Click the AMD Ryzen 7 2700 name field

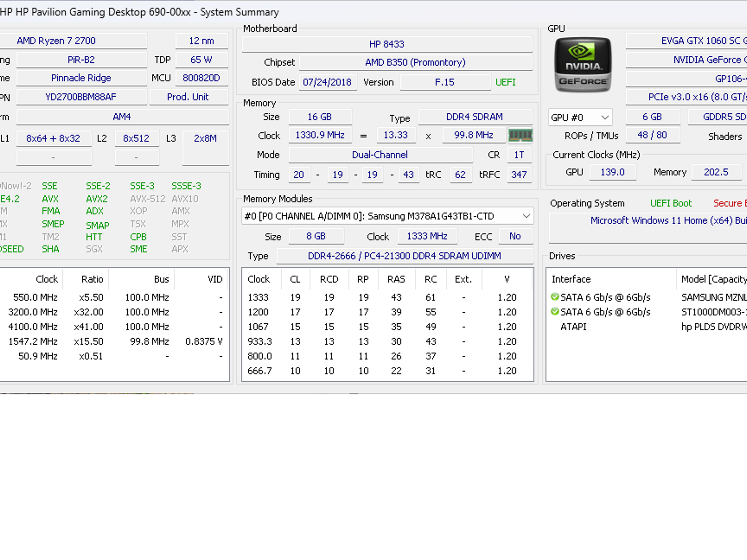coord(73,41)
